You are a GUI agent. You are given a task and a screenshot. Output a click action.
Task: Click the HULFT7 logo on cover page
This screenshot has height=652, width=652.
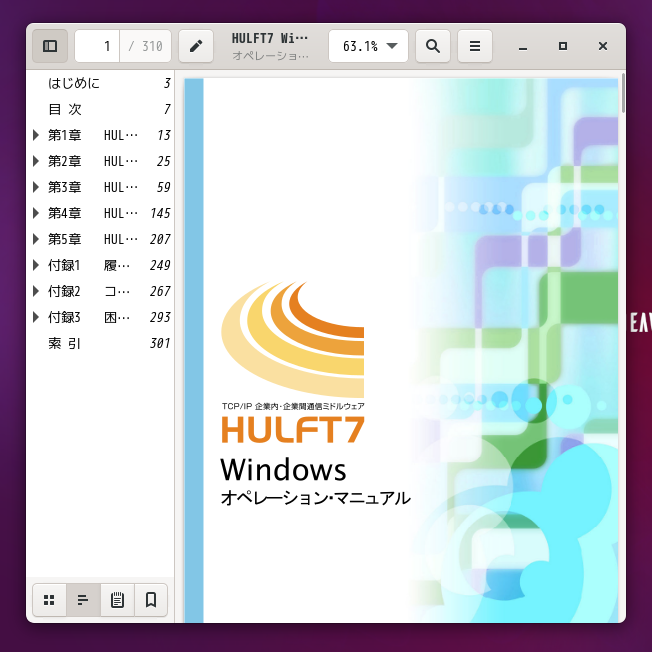pyautogui.click(x=293, y=362)
